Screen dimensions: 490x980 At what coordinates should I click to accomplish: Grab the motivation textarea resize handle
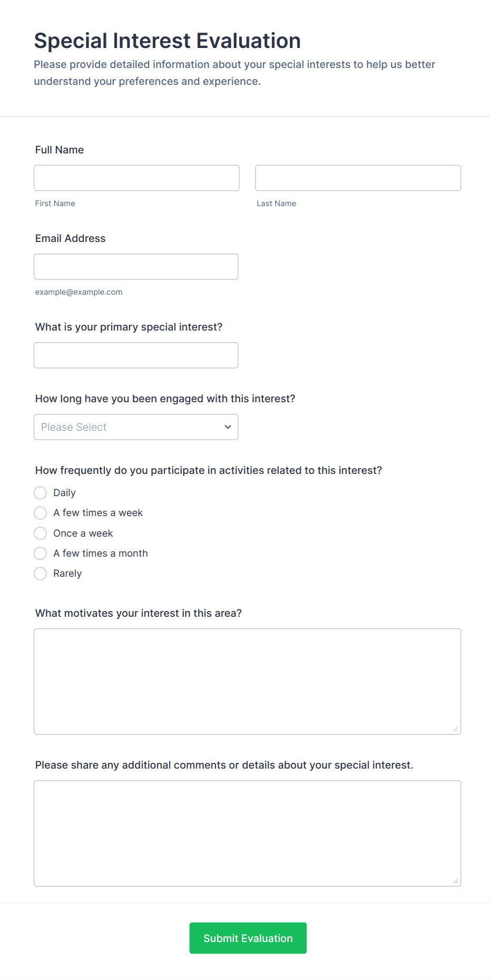point(456,729)
